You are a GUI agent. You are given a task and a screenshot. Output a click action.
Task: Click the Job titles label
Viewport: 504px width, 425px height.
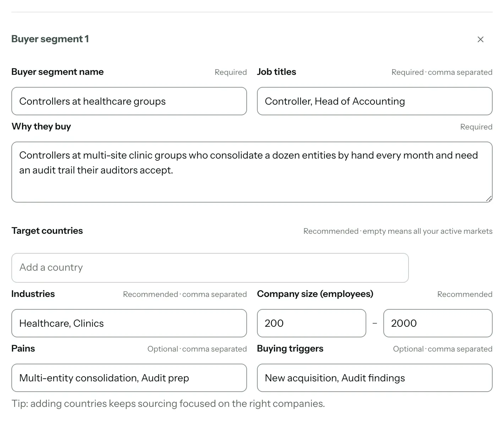coord(276,72)
